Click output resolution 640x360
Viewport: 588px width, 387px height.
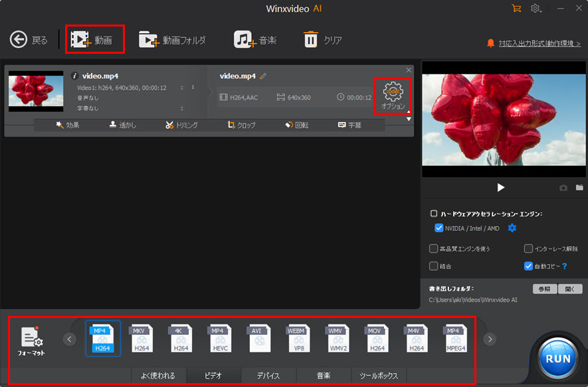pos(299,98)
